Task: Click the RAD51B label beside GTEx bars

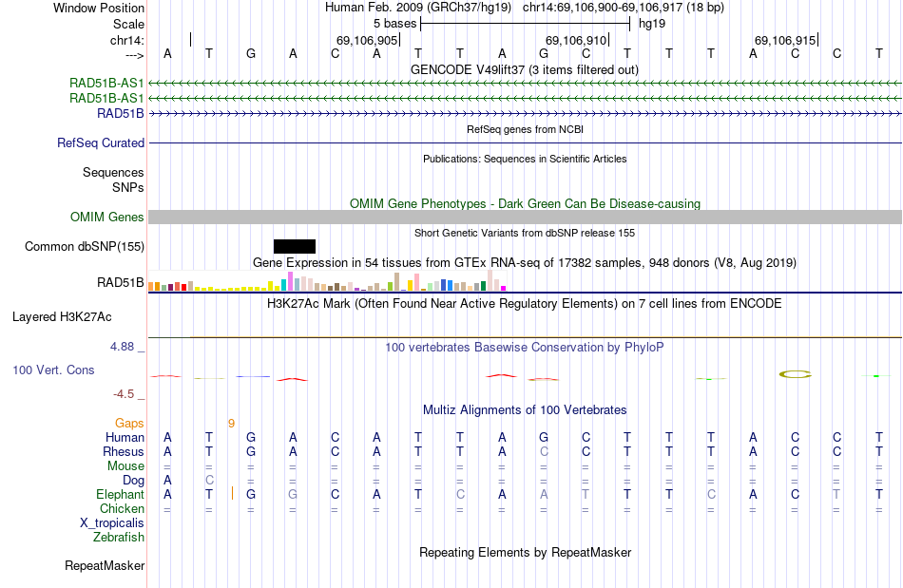Action: (x=121, y=282)
